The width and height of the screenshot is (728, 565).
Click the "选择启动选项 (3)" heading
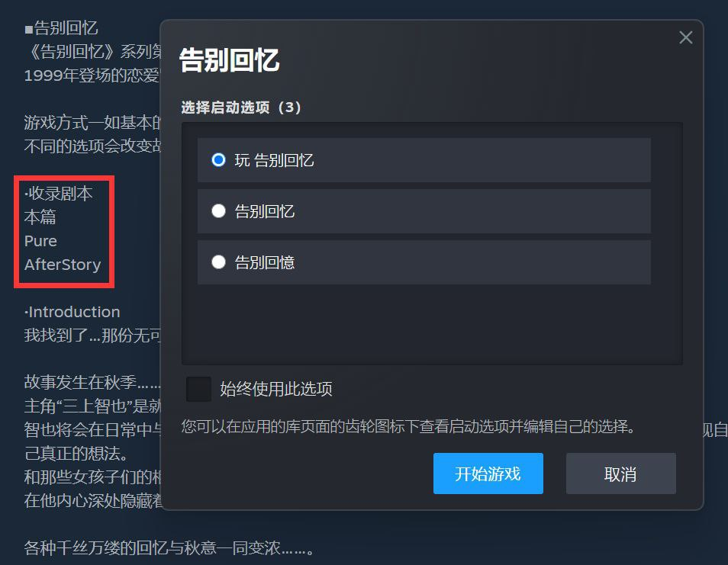[x=241, y=108]
